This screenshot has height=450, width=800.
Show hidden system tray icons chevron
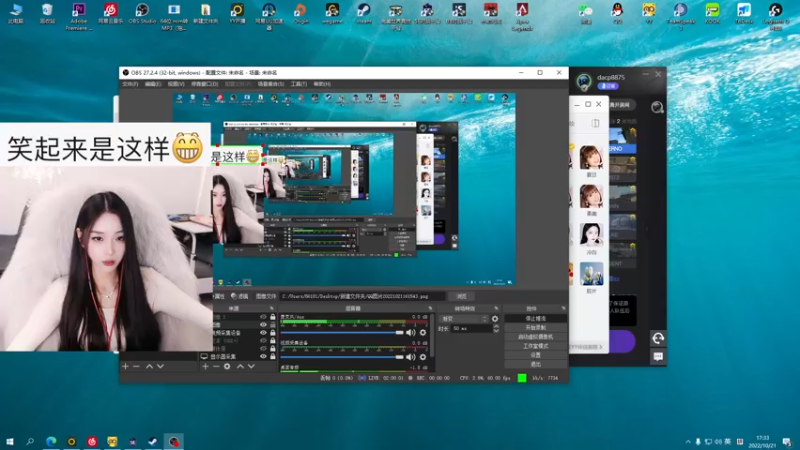click(x=688, y=442)
